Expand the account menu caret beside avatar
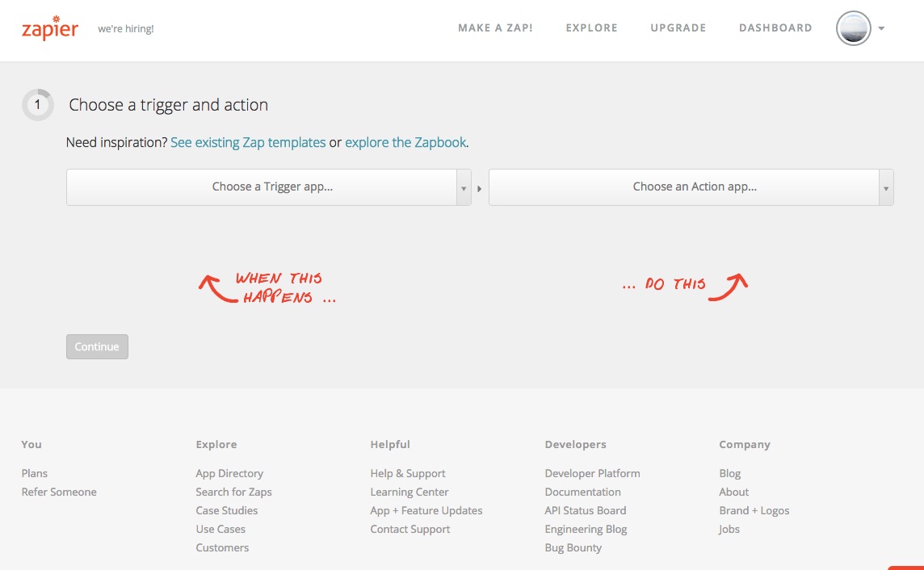This screenshot has height=570, width=924. tap(881, 28)
